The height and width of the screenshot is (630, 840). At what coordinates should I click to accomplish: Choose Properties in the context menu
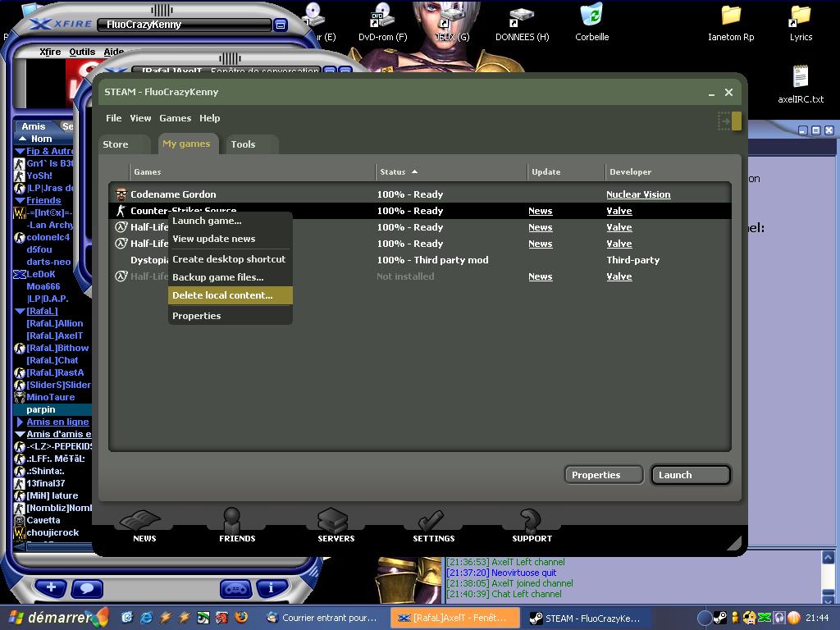(x=231, y=316)
